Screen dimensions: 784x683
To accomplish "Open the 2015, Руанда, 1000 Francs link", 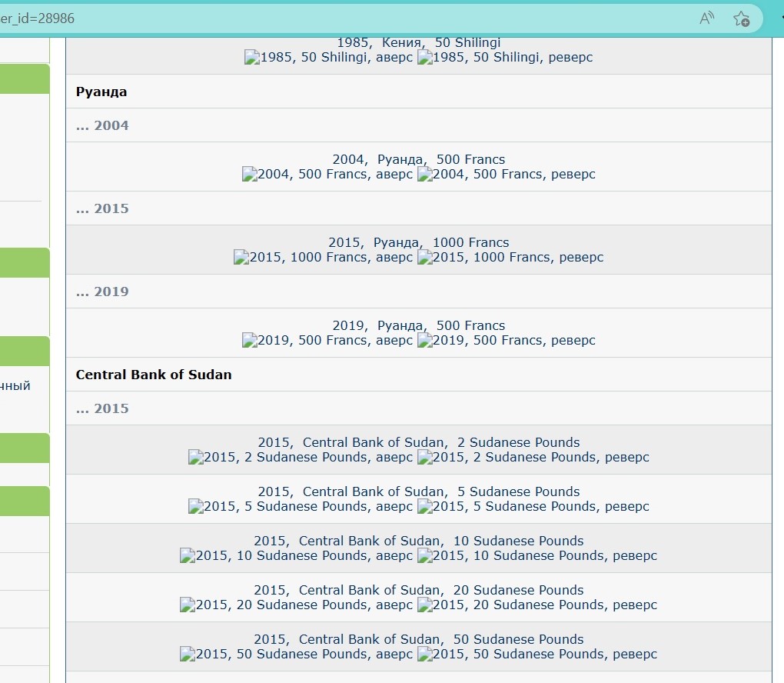I will coord(418,242).
